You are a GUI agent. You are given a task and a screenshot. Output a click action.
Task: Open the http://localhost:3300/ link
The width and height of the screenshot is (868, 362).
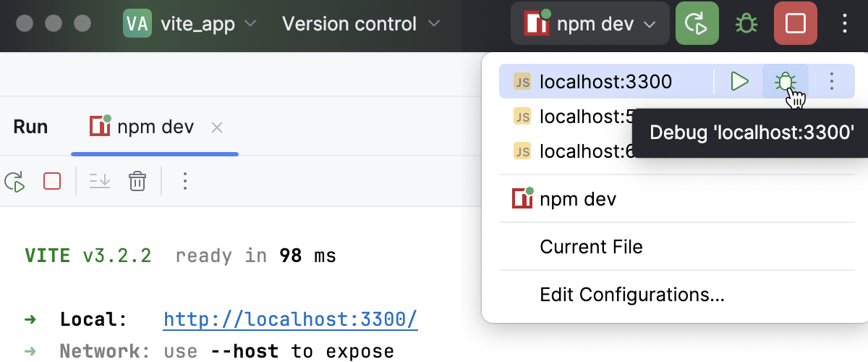(290, 319)
